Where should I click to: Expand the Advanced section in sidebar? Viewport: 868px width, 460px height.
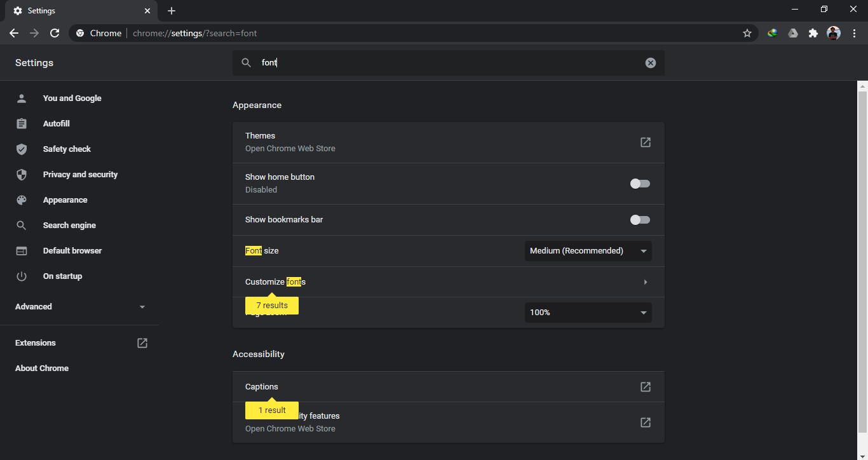79,307
